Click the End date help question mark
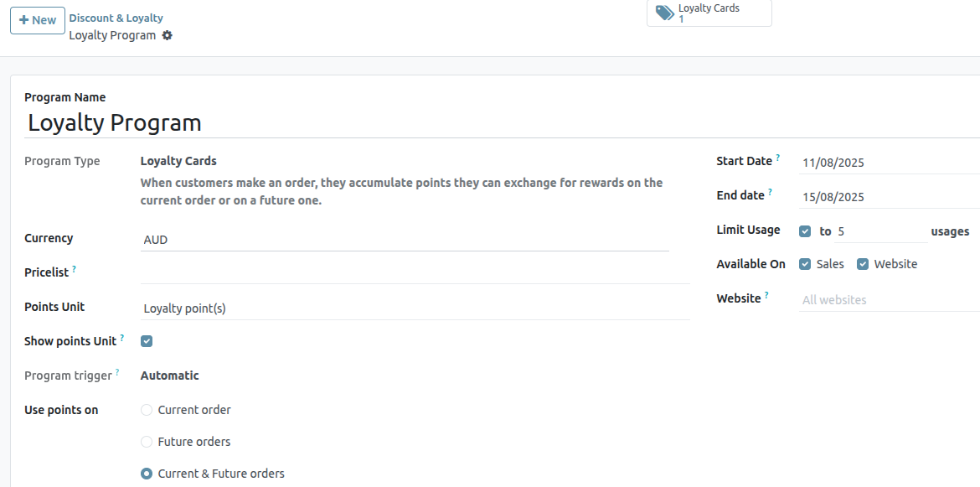 point(770,192)
